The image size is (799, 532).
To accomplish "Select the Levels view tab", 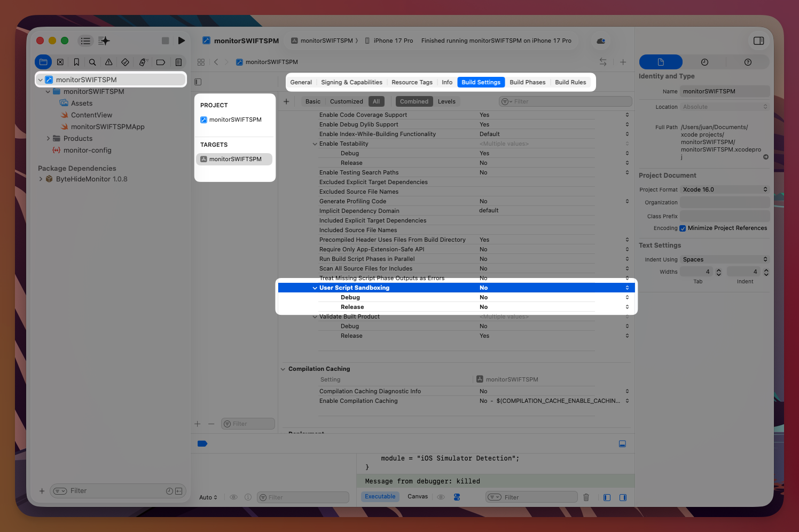I will (x=446, y=101).
